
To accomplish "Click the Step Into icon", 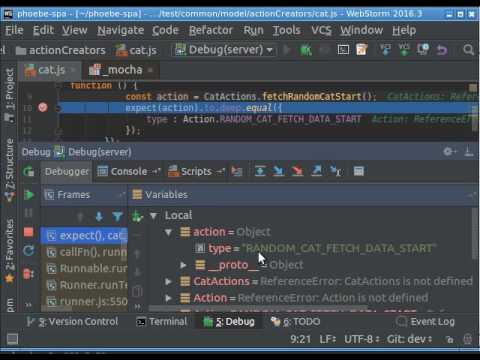I will tap(278, 171).
